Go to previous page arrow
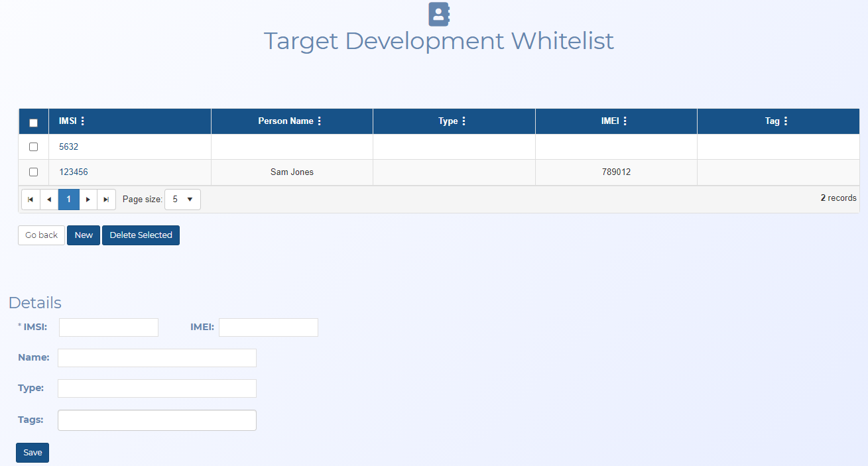Viewport: 868px width, 466px height. 49,200
